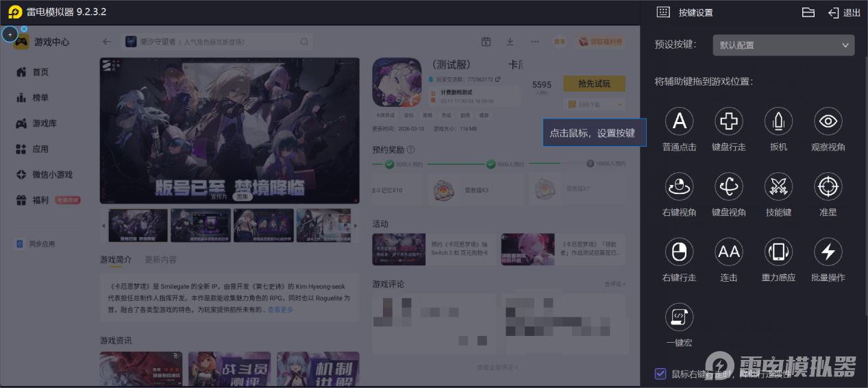Select the 观察视角 eye icon
The image size is (868, 388).
(x=828, y=121)
